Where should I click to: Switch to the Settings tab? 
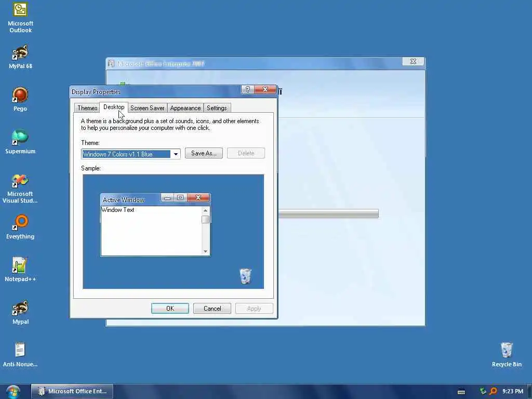click(x=217, y=108)
